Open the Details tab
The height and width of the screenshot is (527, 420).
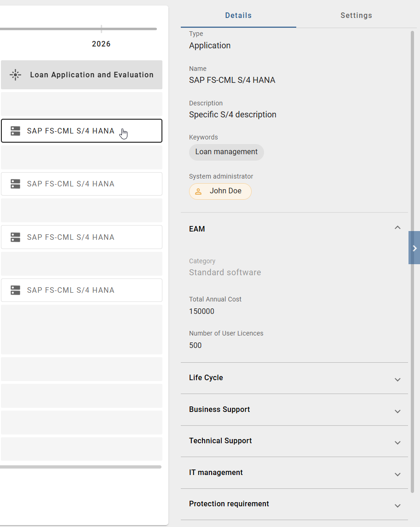pos(238,16)
